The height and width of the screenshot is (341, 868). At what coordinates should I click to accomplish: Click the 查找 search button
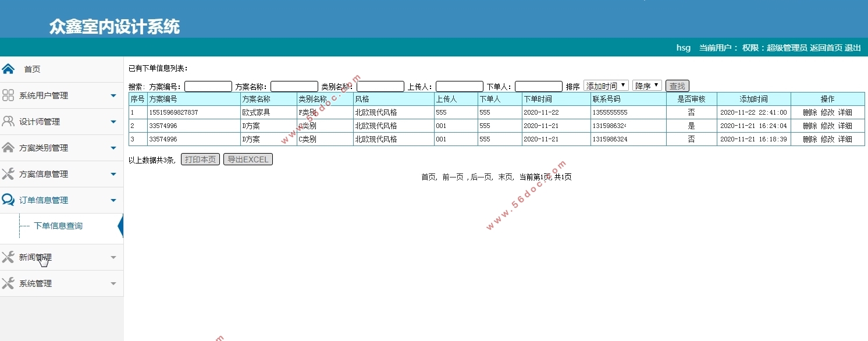click(x=677, y=86)
